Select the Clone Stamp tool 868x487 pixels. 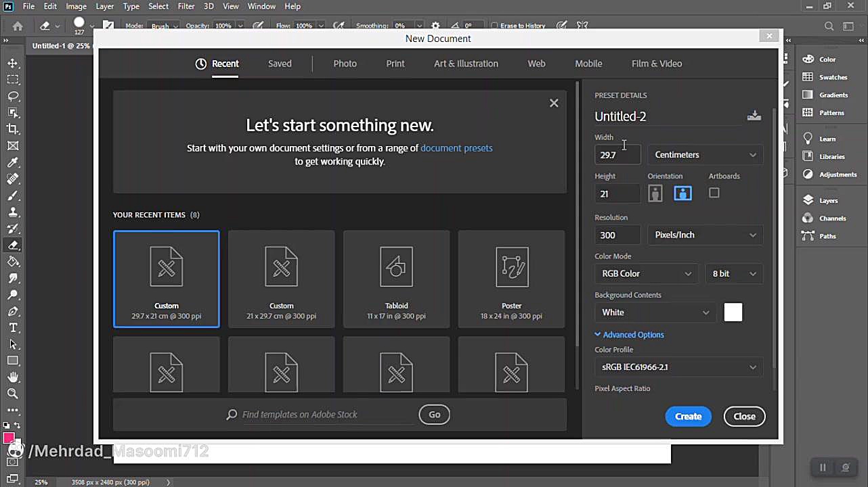(13, 212)
